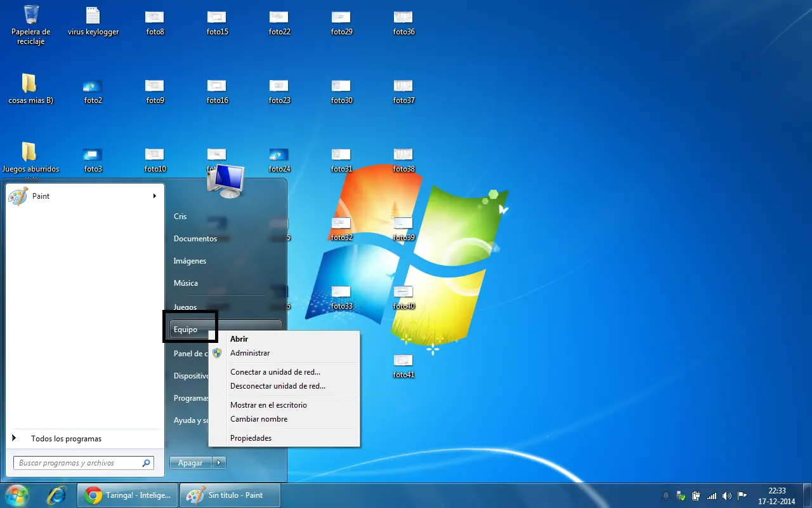The height and width of the screenshot is (508, 812).
Task: Select the foto8 desktop icon
Action: tap(155, 22)
